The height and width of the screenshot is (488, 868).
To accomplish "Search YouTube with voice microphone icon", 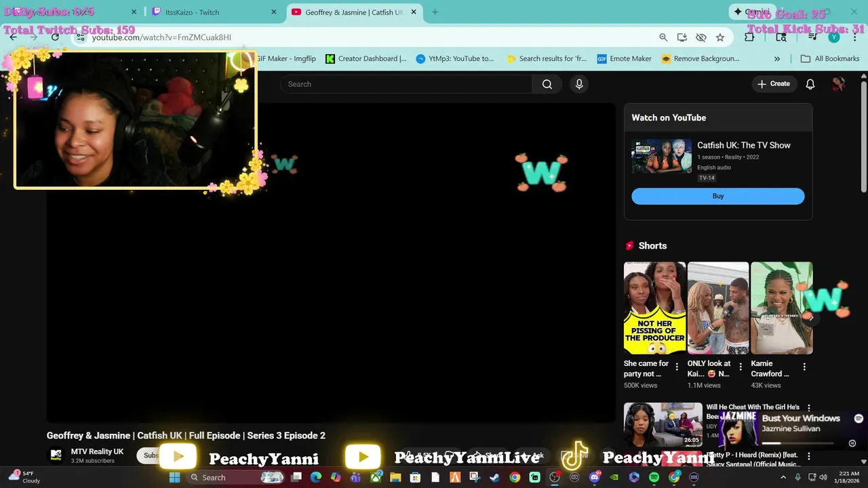I will tap(579, 84).
